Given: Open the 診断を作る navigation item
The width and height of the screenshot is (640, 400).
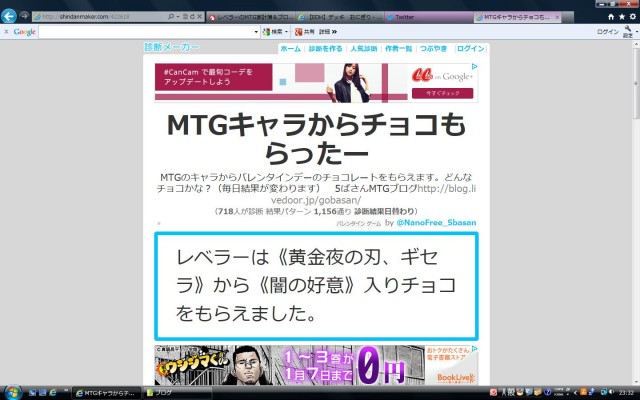Looking at the screenshot, I should pos(325,49).
